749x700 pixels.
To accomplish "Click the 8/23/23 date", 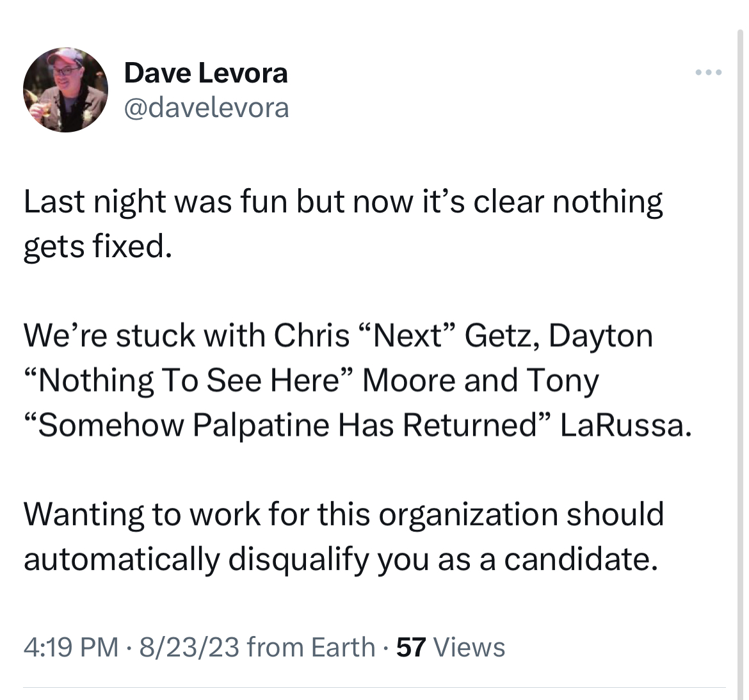I will point(189,647).
